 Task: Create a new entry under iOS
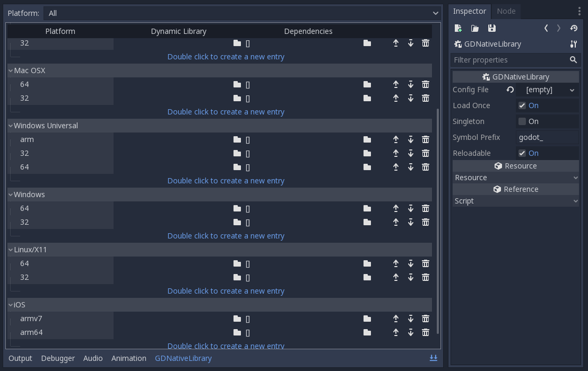(226, 346)
